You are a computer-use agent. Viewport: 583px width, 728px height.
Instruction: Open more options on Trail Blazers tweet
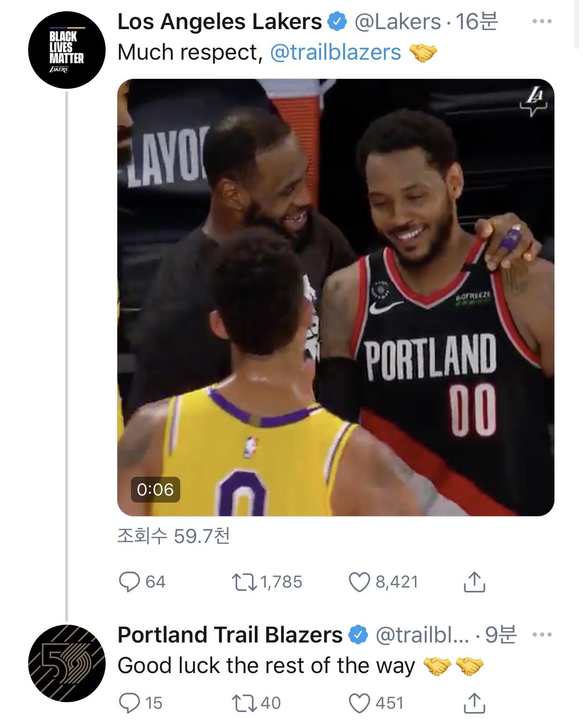coord(542,635)
